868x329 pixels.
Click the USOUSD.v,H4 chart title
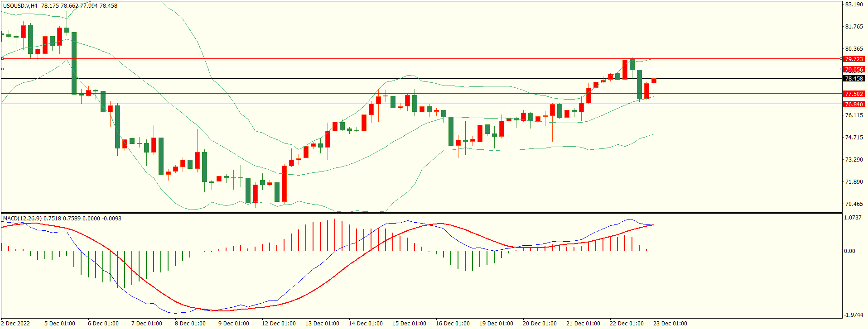pyautogui.click(x=20, y=6)
